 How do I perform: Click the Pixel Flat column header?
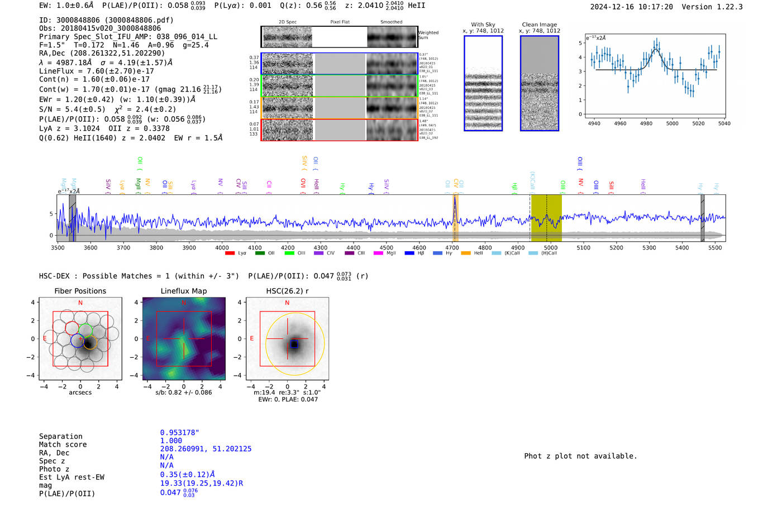[x=340, y=22]
